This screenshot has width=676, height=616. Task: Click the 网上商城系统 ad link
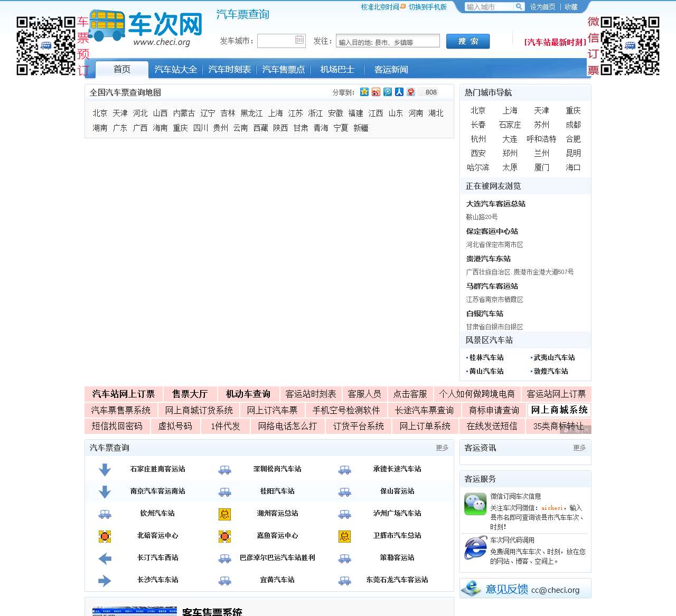(x=559, y=410)
